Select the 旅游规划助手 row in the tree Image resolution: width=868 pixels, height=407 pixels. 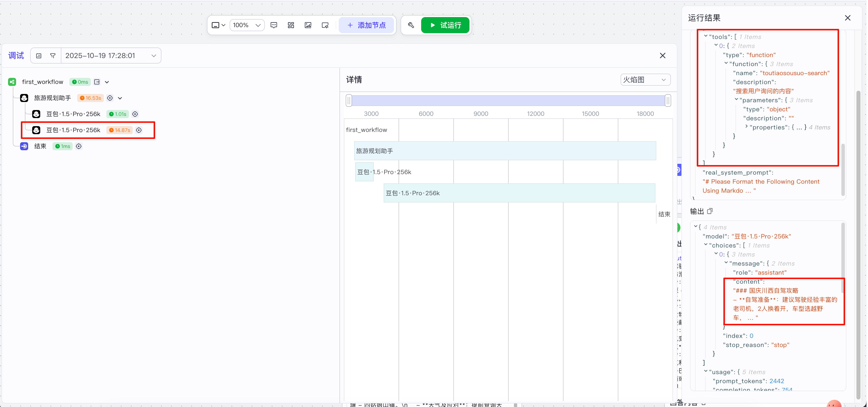click(53, 98)
